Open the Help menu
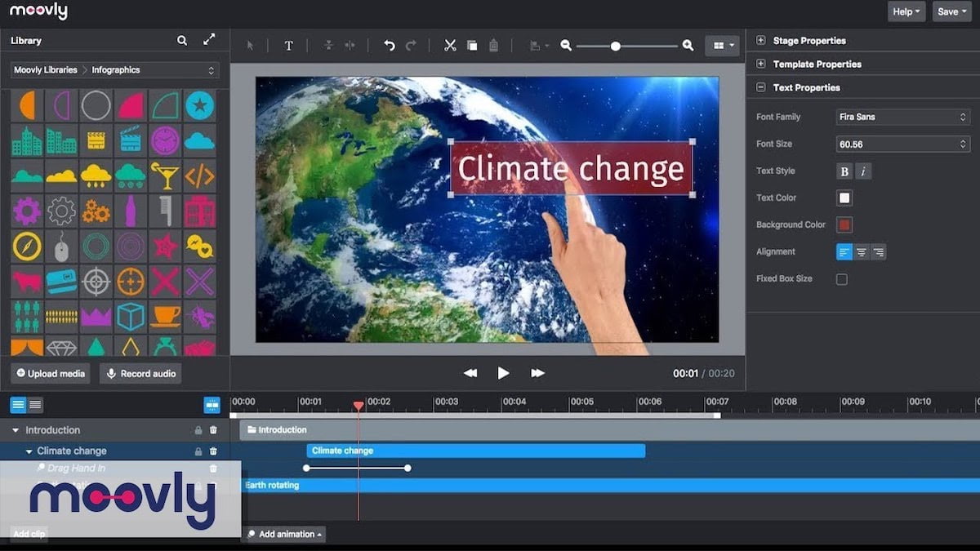This screenshot has height=551, width=980. (906, 11)
